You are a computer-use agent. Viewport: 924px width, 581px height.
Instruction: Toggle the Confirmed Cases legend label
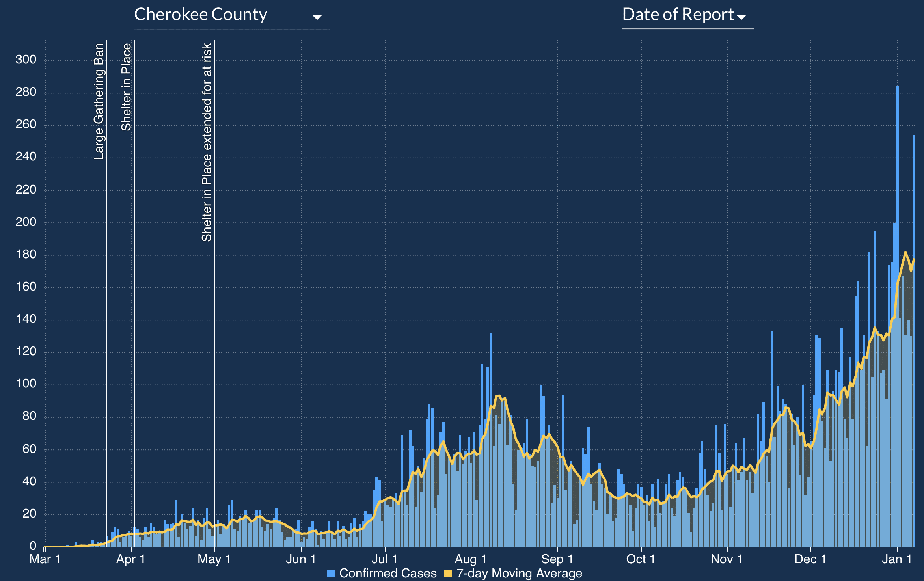(388, 573)
